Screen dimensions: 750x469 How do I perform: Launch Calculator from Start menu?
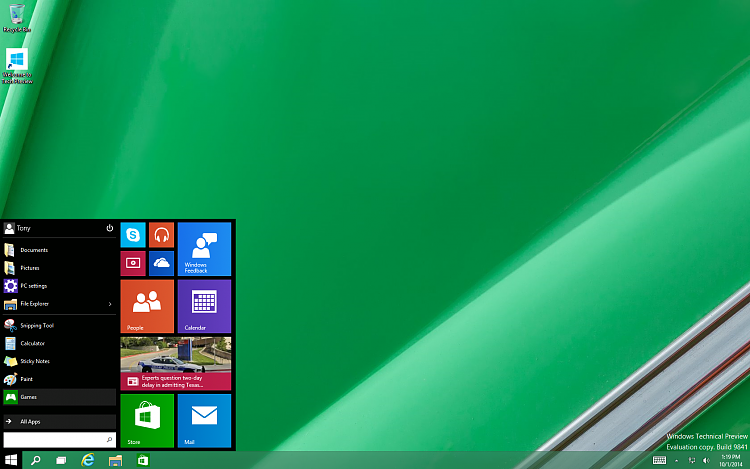pos(59,343)
